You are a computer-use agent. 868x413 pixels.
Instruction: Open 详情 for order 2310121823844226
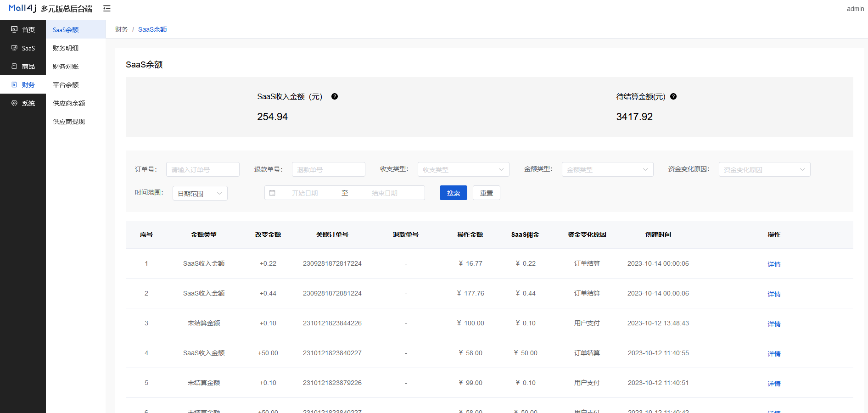(774, 324)
